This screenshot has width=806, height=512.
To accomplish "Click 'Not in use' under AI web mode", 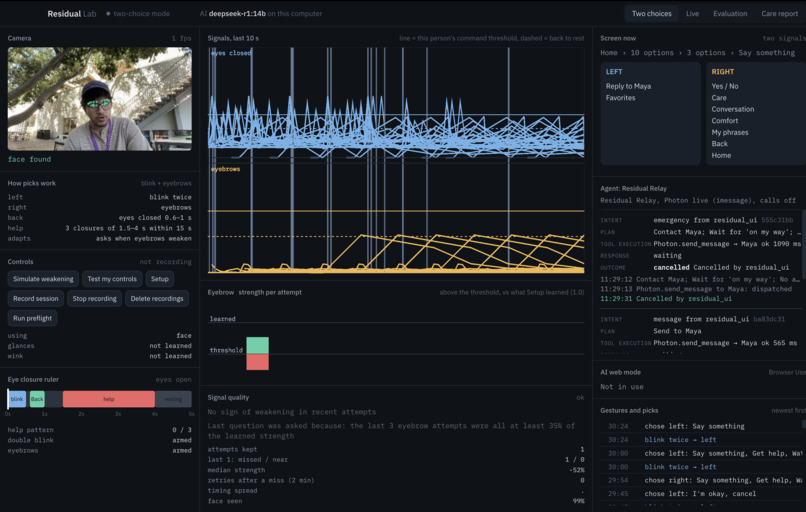I will point(621,387).
